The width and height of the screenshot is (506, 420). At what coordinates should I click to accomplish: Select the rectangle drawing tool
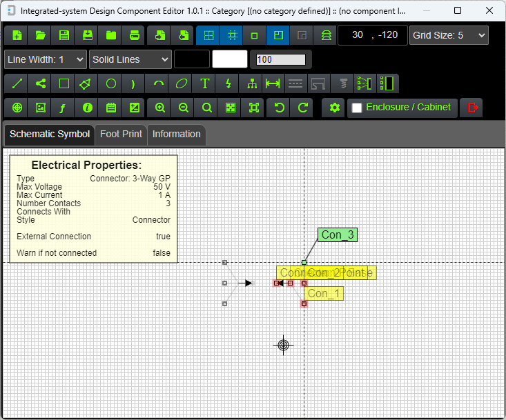pos(64,83)
